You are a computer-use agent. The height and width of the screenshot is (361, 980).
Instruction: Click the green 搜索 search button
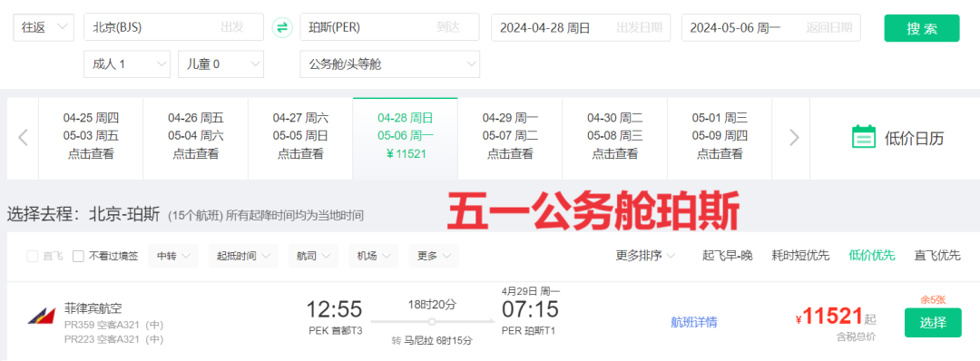921,28
